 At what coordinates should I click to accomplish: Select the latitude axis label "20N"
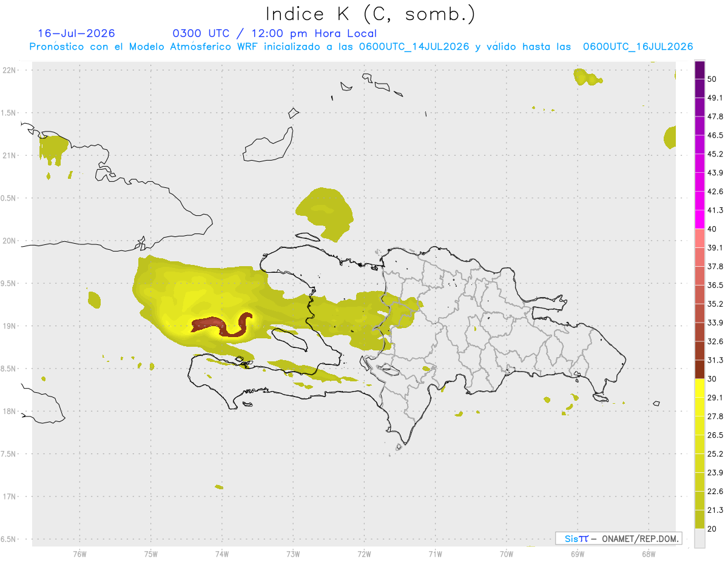(x=9, y=241)
